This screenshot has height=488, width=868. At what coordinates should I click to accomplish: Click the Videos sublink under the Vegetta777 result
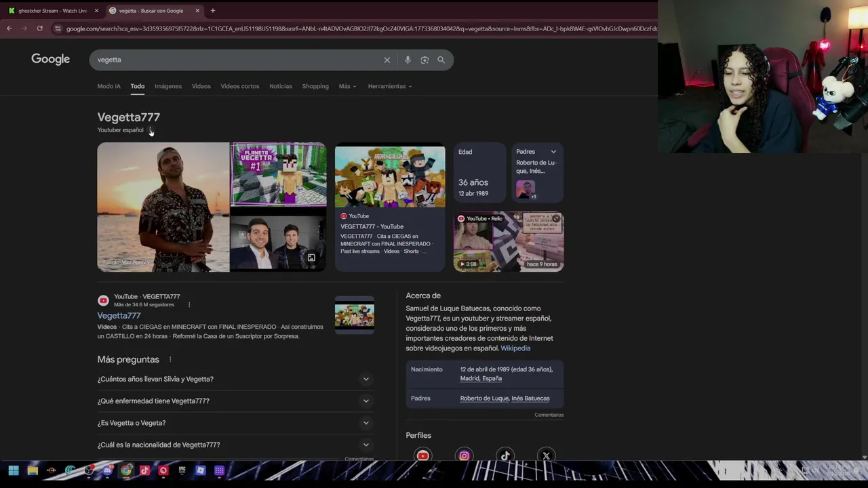107,327
